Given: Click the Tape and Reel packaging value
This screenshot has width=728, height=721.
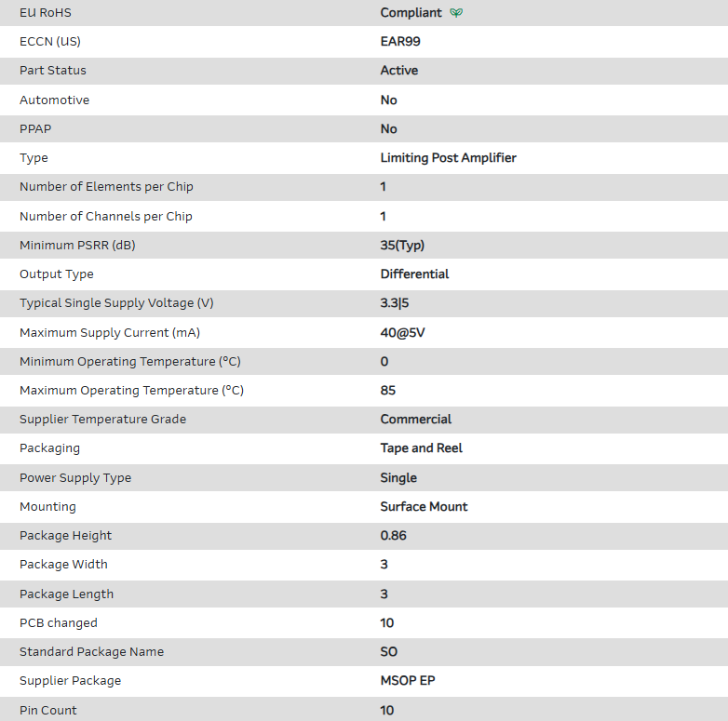Looking at the screenshot, I should tap(421, 448).
